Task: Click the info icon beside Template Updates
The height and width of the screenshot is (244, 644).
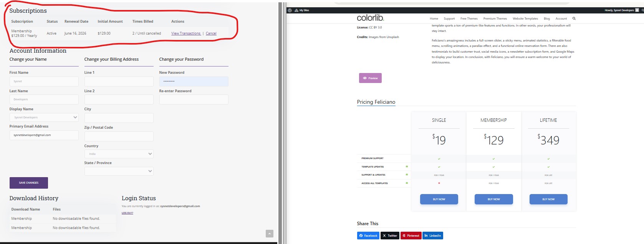Action: pyautogui.click(x=407, y=166)
